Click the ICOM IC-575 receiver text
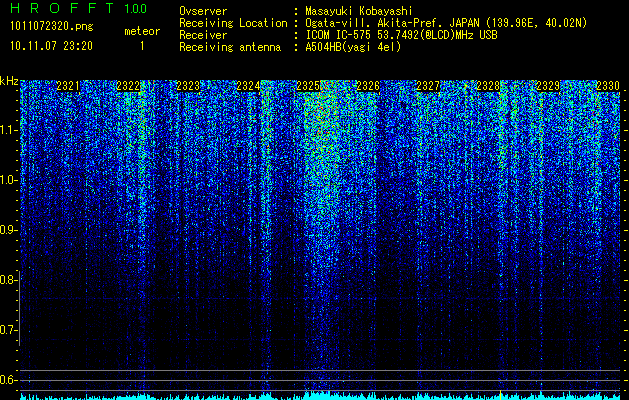Image resolution: width=629 pixels, height=400 pixels. (401, 35)
